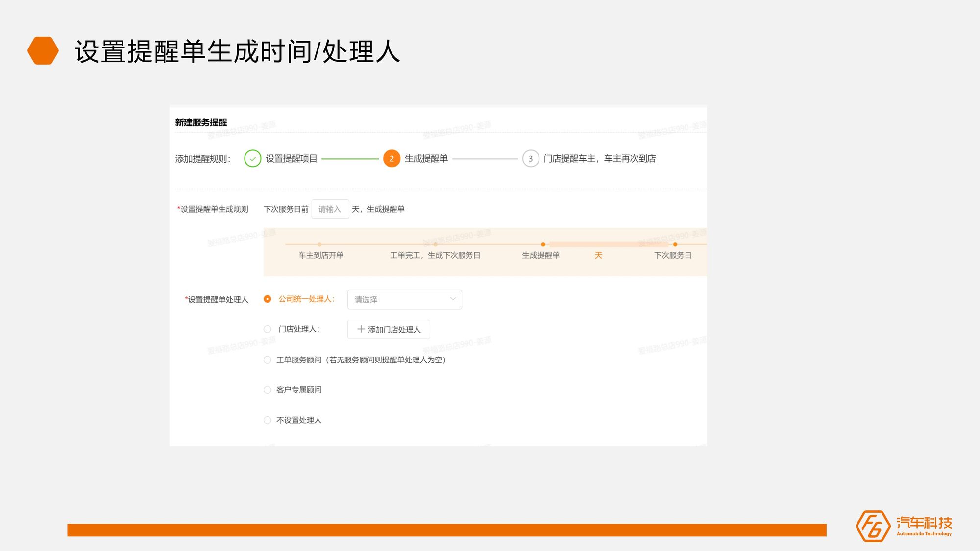Click the 下次服务日 timeline dot

pos(675,244)
